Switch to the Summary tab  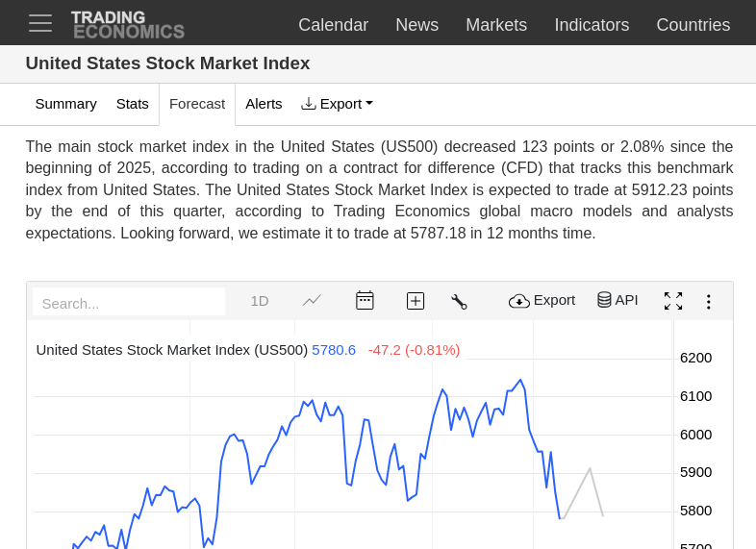[66, 104]
